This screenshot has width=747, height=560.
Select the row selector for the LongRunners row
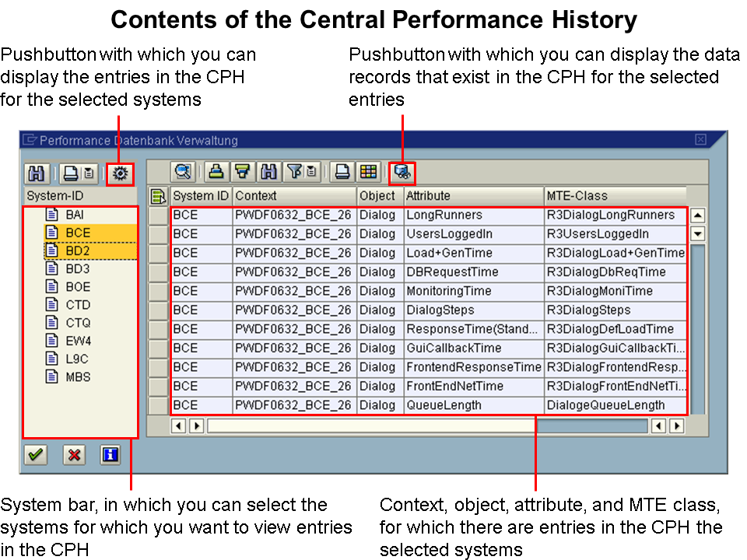click(x=159, y=215)
